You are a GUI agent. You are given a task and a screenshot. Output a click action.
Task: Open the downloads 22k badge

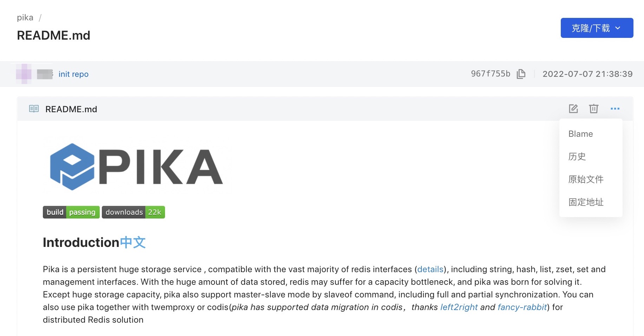[x=133, y=212]
